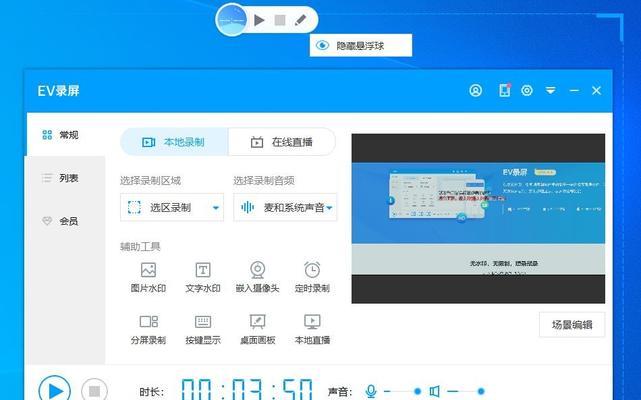
Task: Switch to the 在线直播 tab
Action: point(282,142)
